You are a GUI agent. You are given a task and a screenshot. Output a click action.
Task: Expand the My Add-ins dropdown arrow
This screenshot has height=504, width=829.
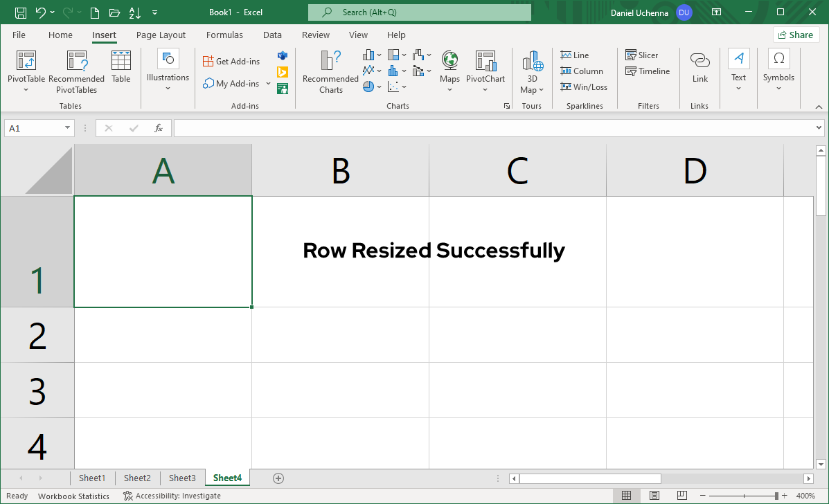[x=268, y=84]
